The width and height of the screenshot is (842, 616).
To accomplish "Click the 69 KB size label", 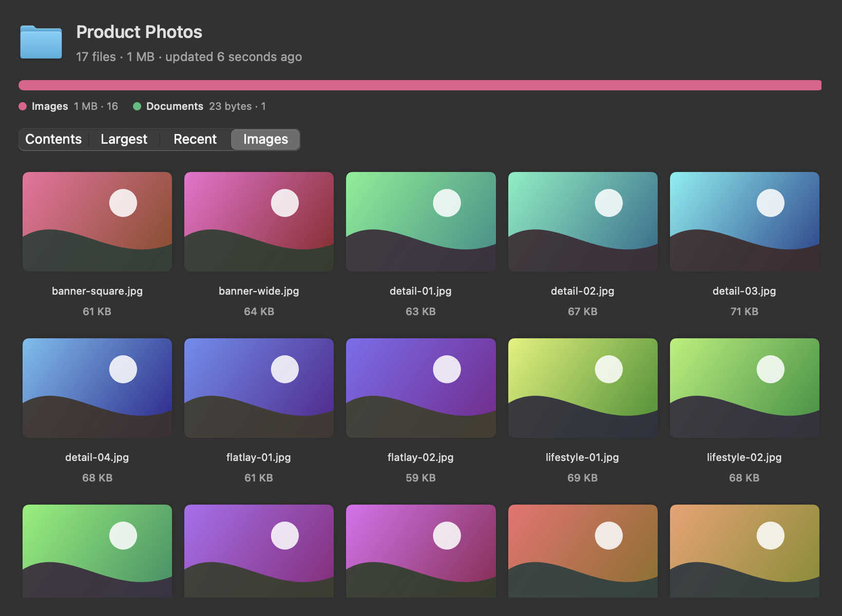I will point(583,478).
